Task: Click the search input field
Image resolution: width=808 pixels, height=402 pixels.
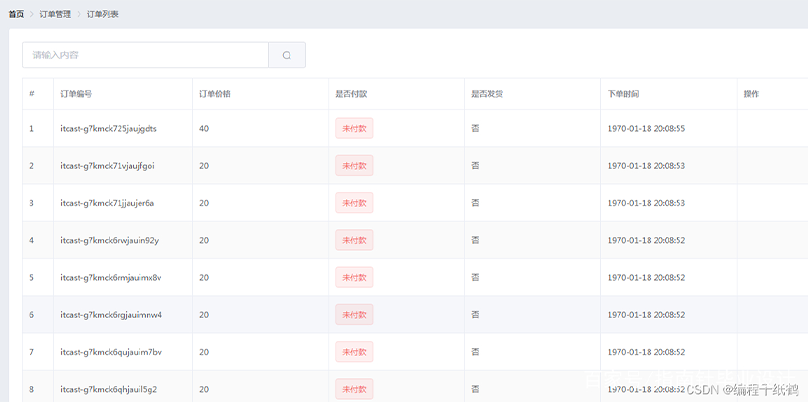Action: 145,55
